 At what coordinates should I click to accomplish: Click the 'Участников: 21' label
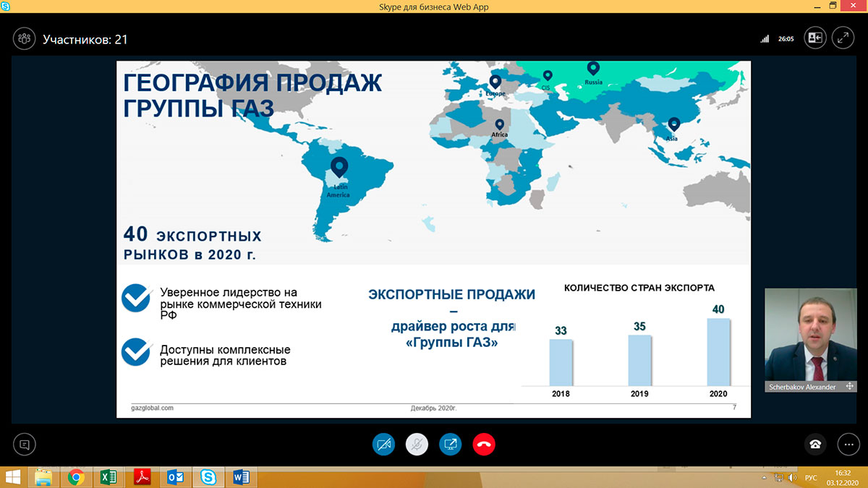pyautogui.click(x=85, y=39)
